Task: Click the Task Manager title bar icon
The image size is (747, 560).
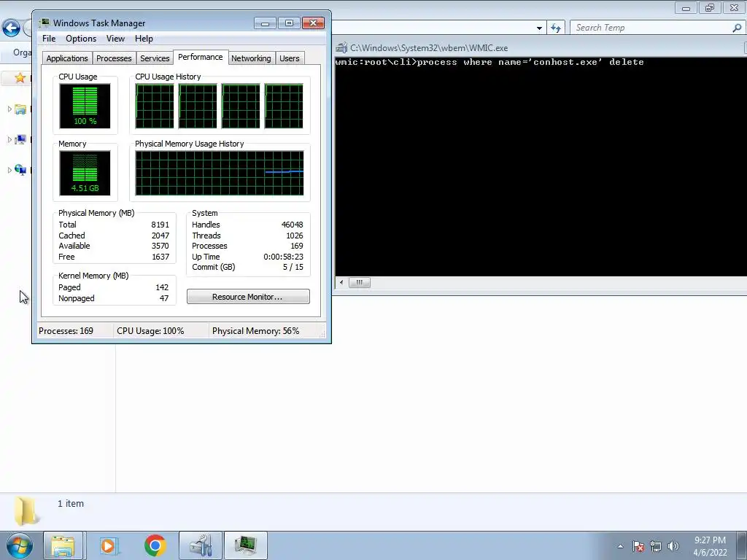Action: coord(44,23)
